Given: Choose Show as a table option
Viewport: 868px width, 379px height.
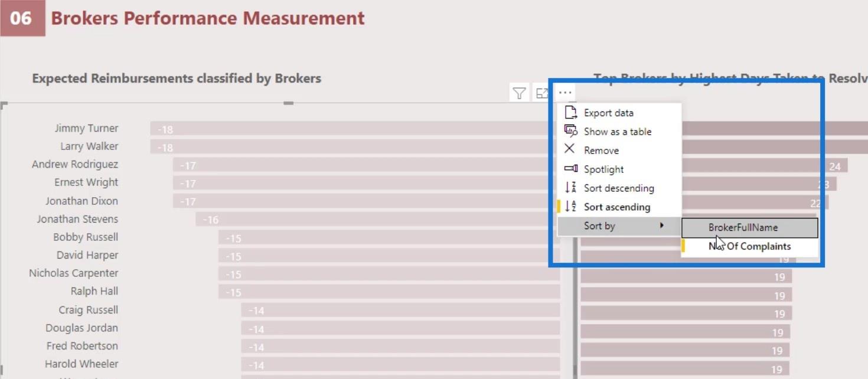Looking at the screenshot, I should pyautogui.click(x=619, y=132).
